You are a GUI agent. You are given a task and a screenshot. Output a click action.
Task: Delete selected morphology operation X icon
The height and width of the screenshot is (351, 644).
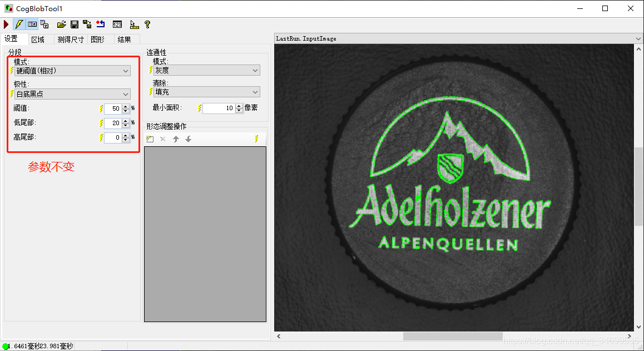(162, 139)
